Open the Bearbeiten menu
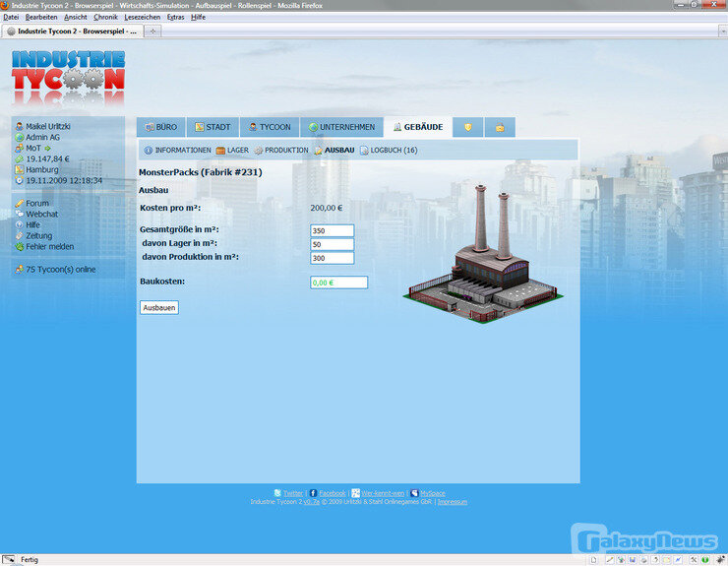The image size is (728, 566). point(41,17)
